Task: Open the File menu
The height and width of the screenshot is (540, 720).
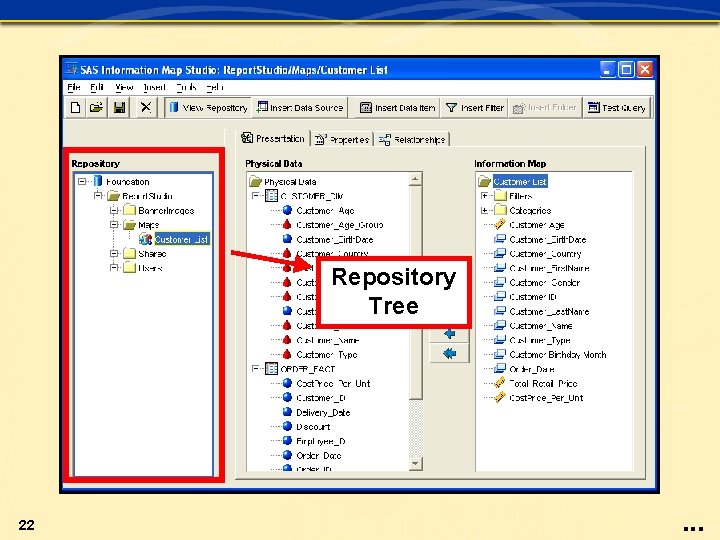Action: point(73,87)
